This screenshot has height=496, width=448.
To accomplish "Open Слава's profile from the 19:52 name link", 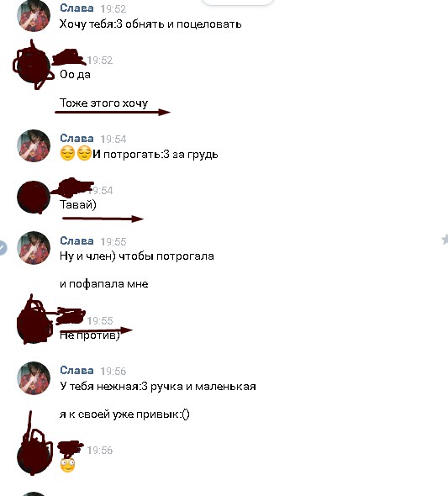I will (x=76, y=8).
